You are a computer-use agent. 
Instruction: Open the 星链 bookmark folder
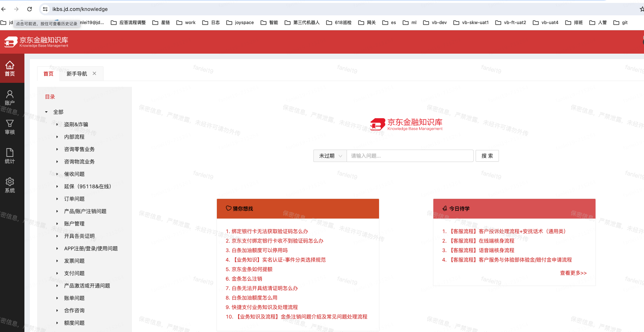pos(161,23)
